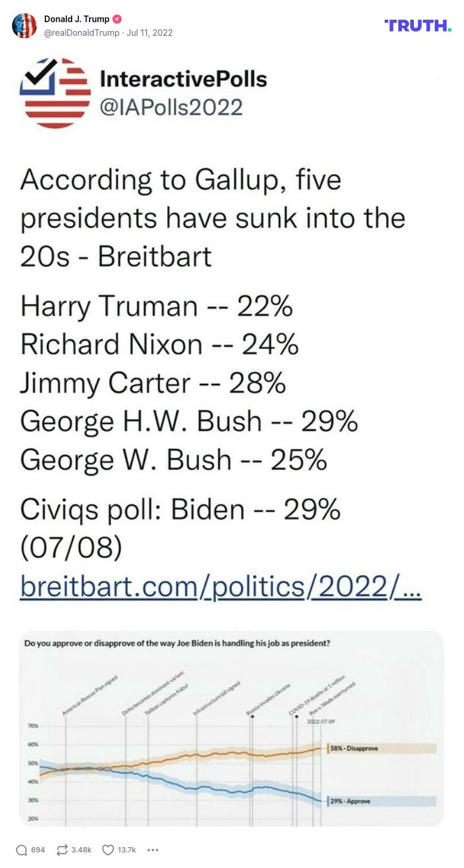
Task: Click the 13.7k likes count
Action: (x=127, y=849)
